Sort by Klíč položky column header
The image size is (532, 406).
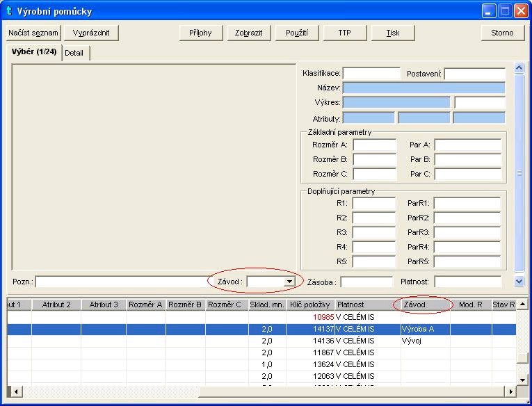pyautogui.click(x=310, y=304)
